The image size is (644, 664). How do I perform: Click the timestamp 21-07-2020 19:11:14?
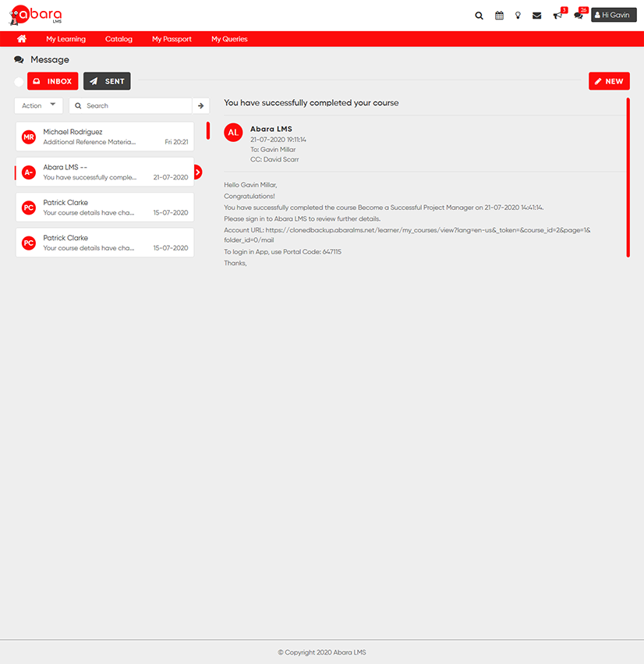point(278,140)
